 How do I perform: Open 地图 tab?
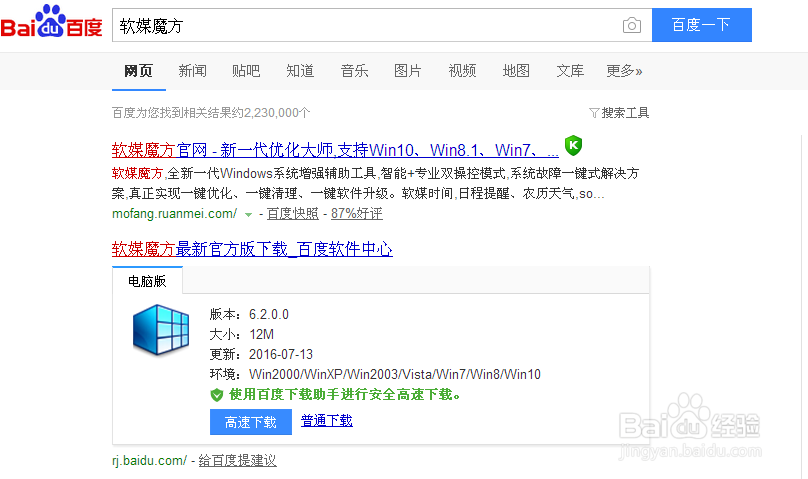(516, 71)
